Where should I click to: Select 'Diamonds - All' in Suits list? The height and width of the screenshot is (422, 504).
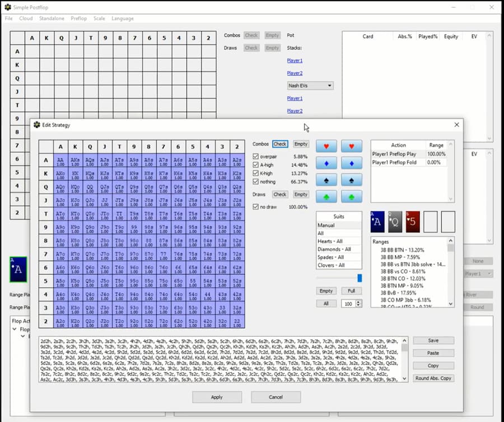(339, 249)
